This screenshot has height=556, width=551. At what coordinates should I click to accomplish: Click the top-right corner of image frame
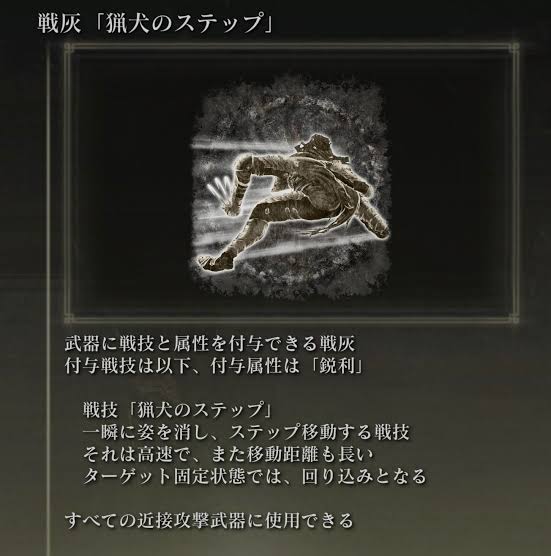click(514, 48)
